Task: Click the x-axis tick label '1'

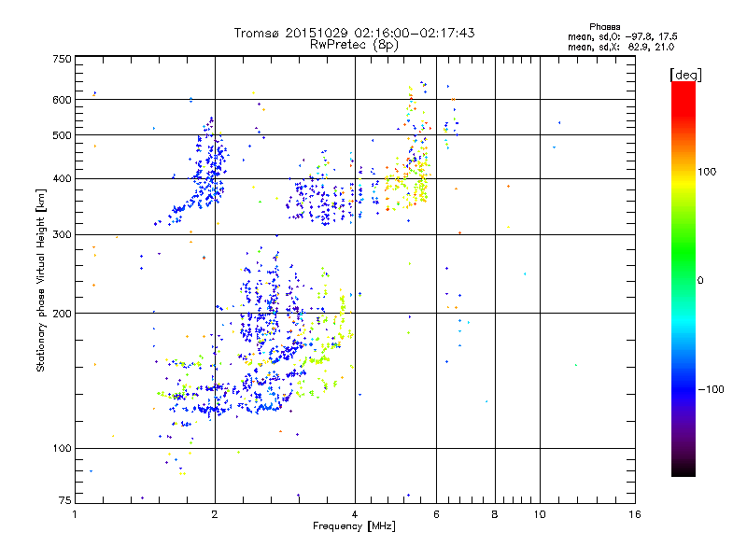Action: tap(75, 514)
